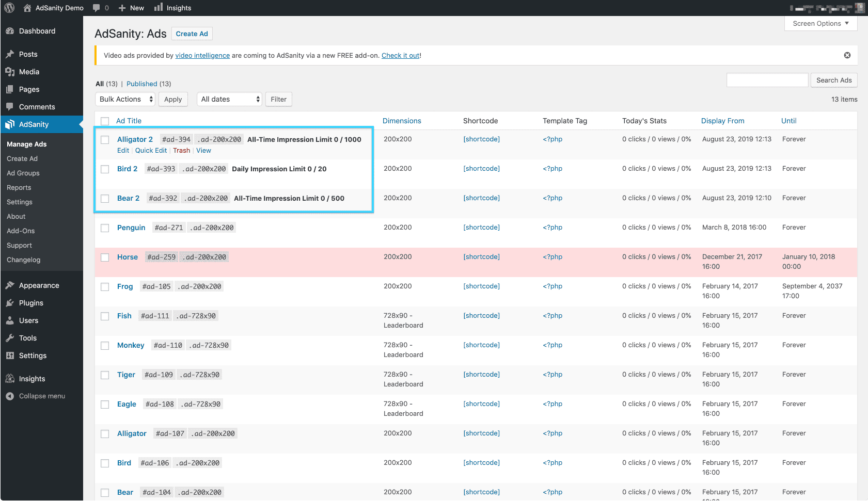This screenshot has height=501, width=868.
Task: Check the Bird 2 row checkbox
Action: click(x=105, y=169)
